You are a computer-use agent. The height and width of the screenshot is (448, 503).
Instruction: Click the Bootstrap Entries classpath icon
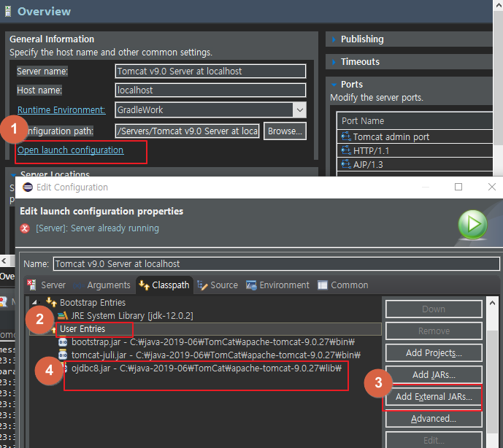coord(51,302)
